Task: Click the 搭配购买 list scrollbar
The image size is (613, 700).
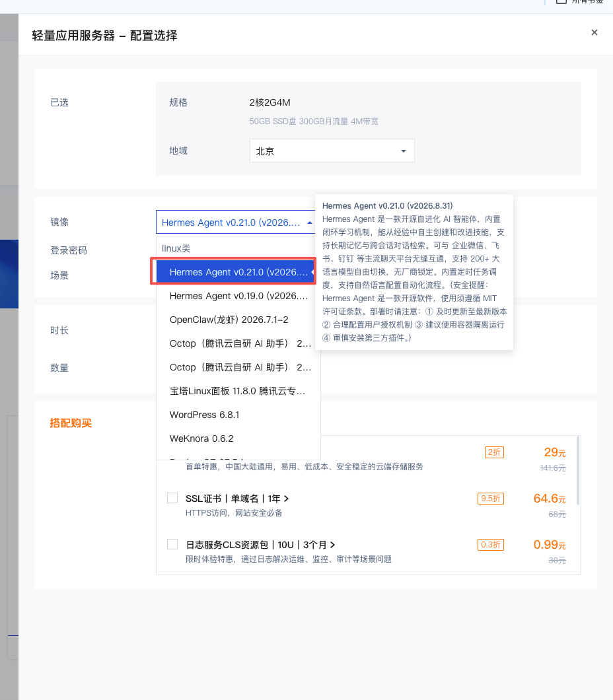Action: [578, 471]
